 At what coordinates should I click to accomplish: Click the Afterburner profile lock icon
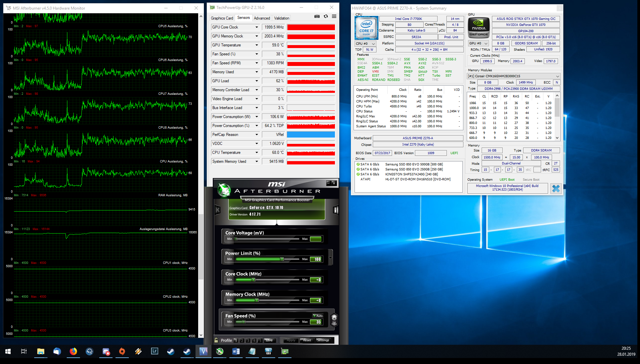point(216,340)
